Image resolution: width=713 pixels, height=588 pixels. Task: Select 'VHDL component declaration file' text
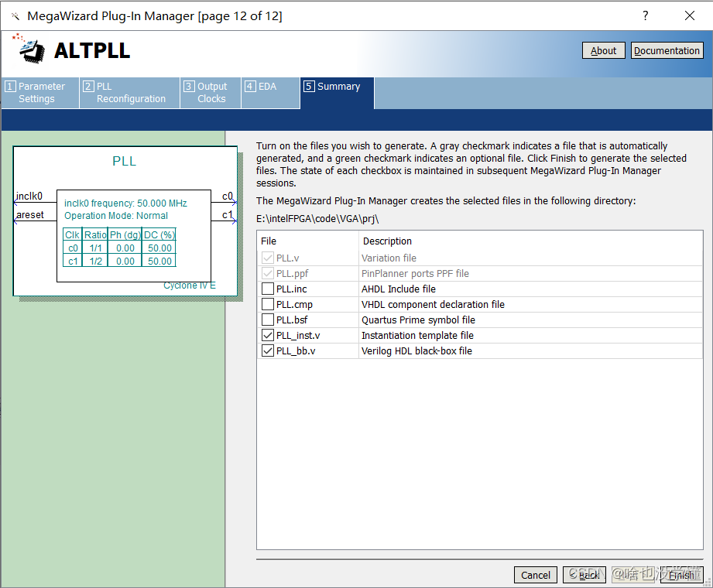[433, 305]
